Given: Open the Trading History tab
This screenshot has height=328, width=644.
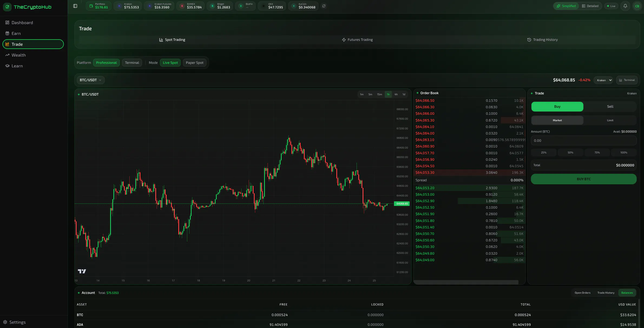Looking at the screenshot, I should click(x=542, y=40).
